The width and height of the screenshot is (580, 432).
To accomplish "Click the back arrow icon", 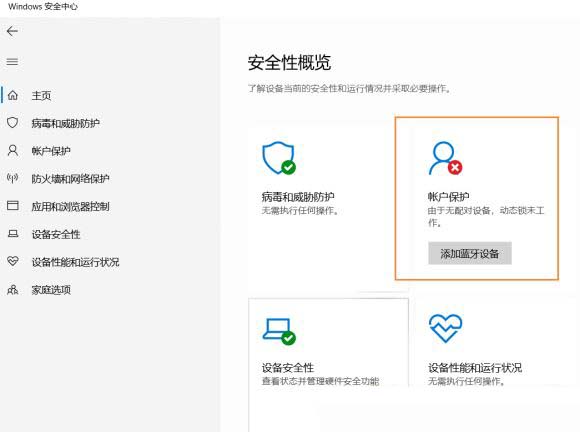I will point(12,31).
